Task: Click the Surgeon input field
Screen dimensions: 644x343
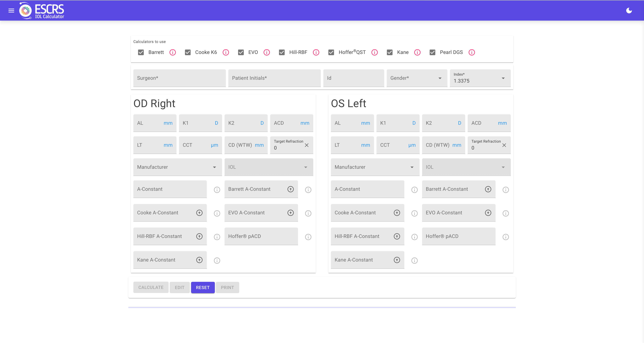Action: click(x=179, y=78)
